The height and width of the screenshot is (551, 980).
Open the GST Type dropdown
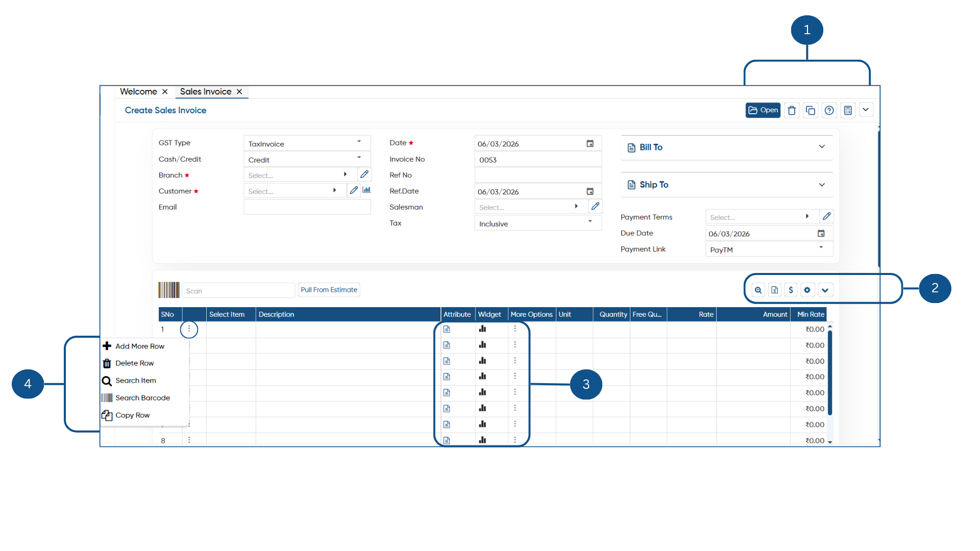(x=307, y=143)
